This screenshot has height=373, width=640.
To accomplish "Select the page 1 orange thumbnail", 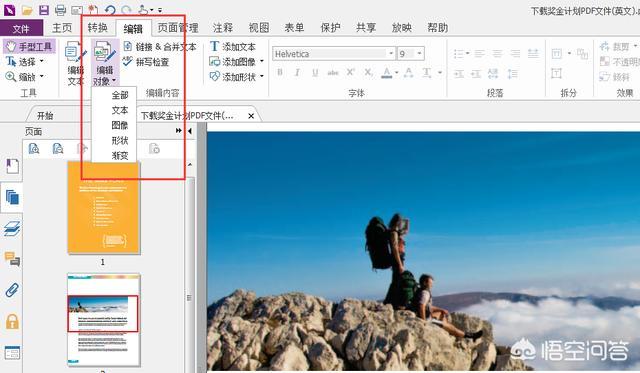I will coord(104,207).
